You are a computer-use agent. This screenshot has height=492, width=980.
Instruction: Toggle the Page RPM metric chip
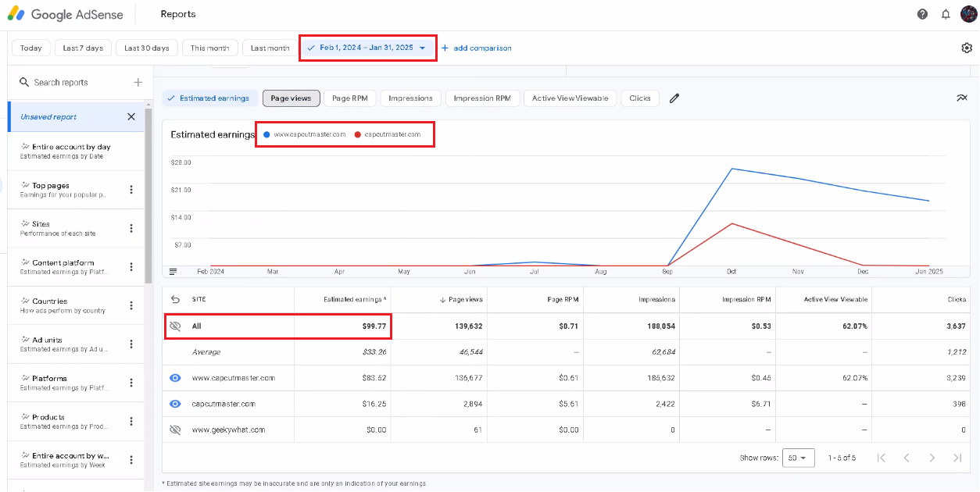pos(350,98)
